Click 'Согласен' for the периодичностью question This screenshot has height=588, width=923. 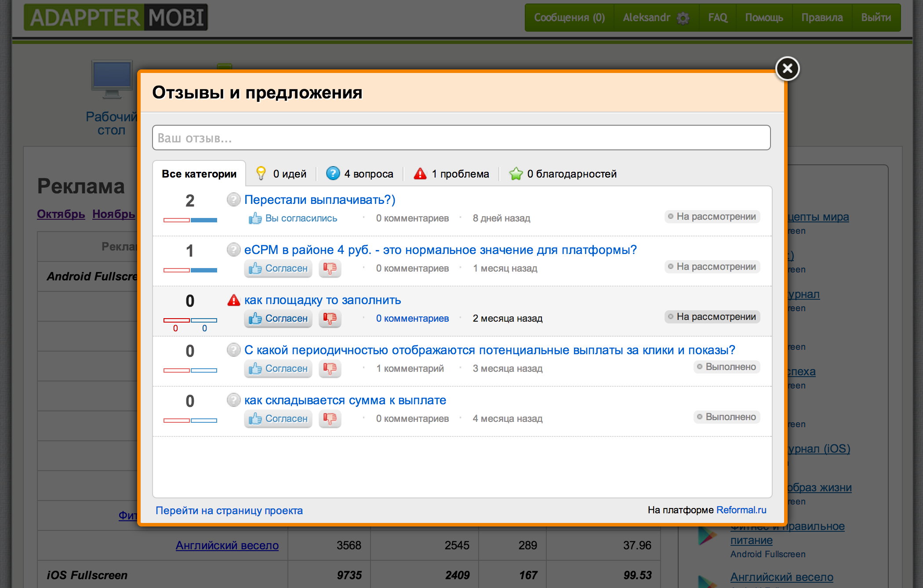278,368
